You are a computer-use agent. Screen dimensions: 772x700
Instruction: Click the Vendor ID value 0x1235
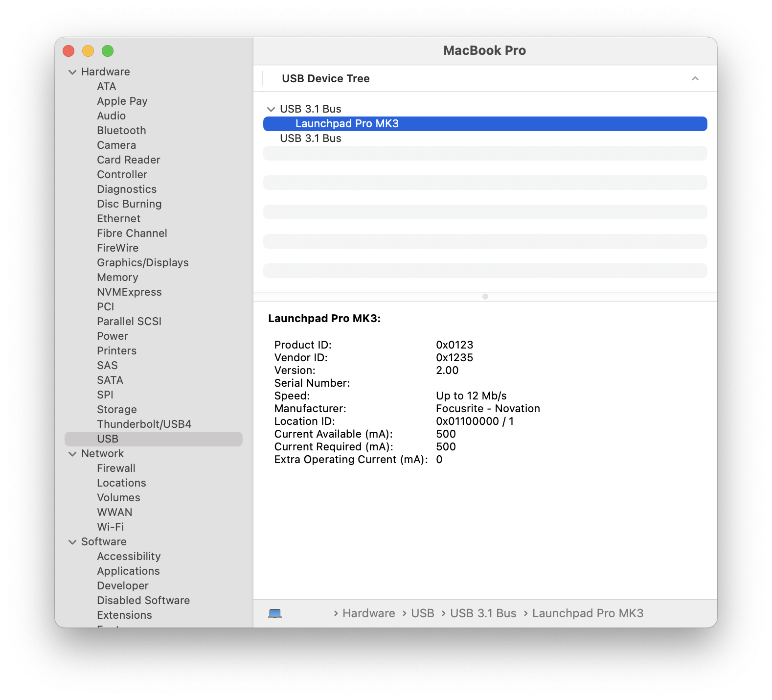(454, 358)
